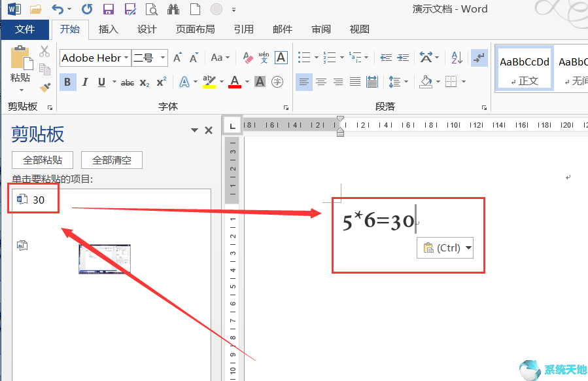The width and height of the screenshot is (588, 381).
Task: Apply bold formatting with the B icon
Action: (x=68, y=82)
